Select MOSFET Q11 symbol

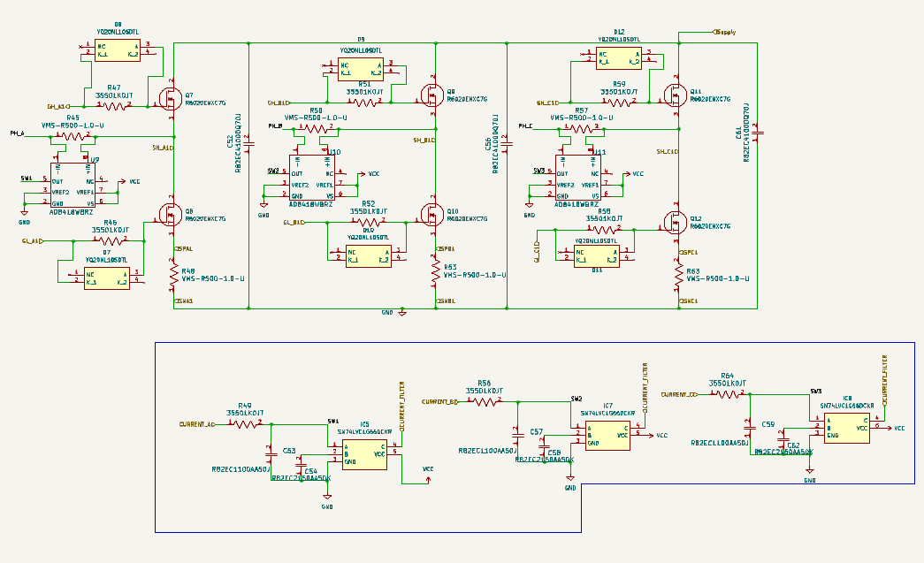[676, 95]
